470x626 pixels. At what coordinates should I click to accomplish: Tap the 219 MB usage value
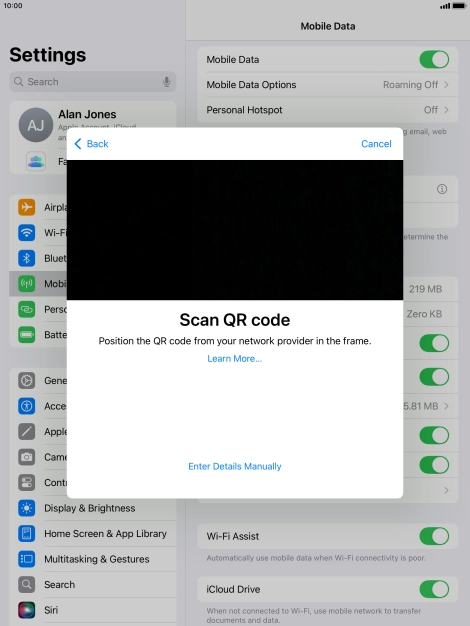tap(425, 289)
